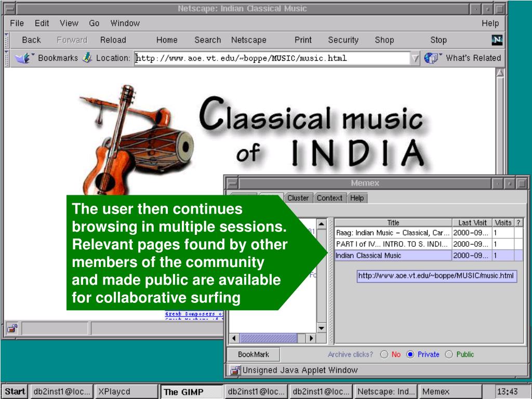Click the location toolbar collapse grip
Viewport: 532px width, 399px height.
(x=6, y=58)
